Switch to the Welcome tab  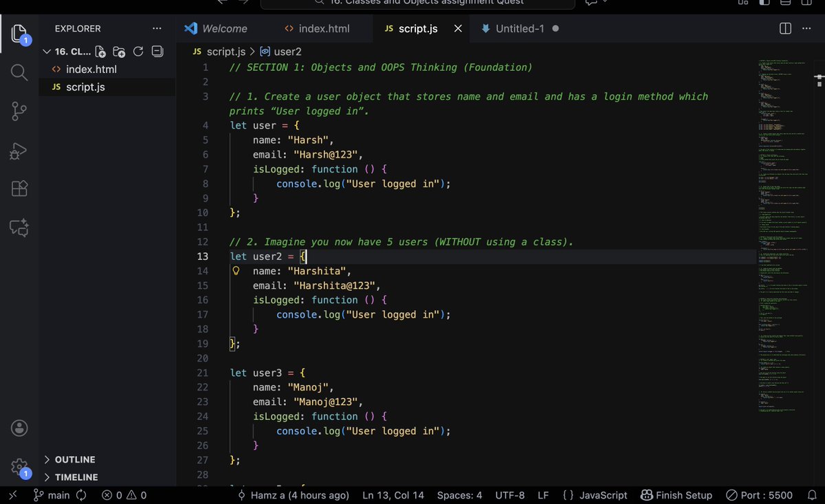point(225,28)
